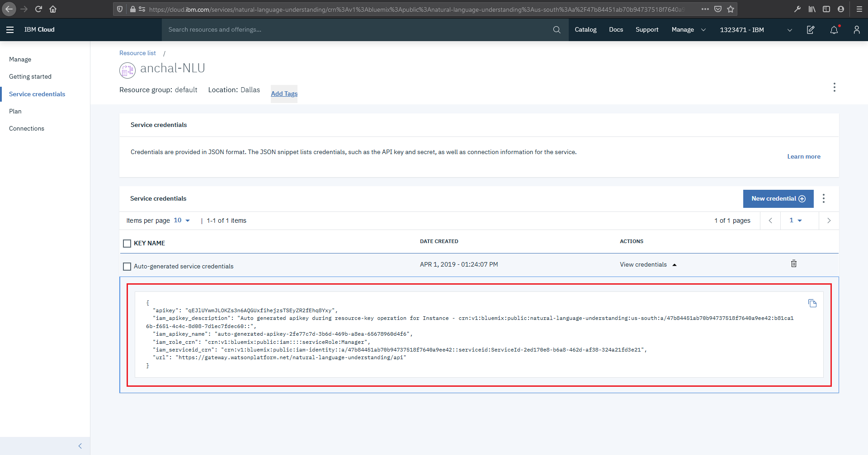
Task: Click the Add Tags link
Action: (x=284, y=94)
